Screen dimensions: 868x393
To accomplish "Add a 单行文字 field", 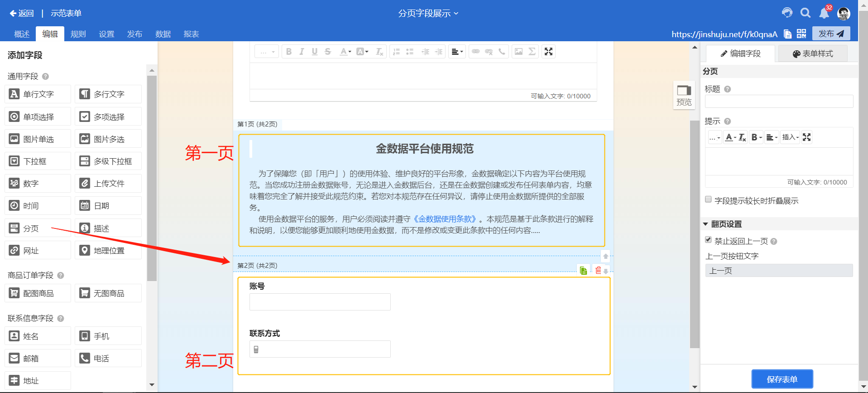I will point(38,94).
